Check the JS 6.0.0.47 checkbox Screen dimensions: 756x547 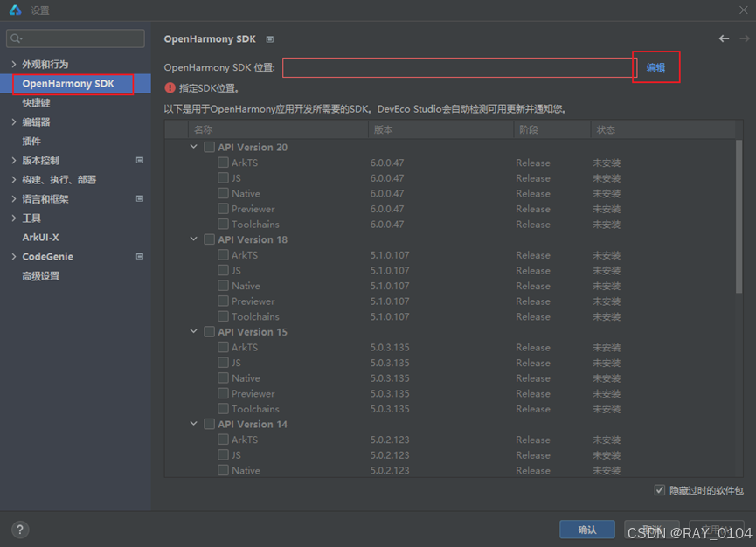(223, 178)
